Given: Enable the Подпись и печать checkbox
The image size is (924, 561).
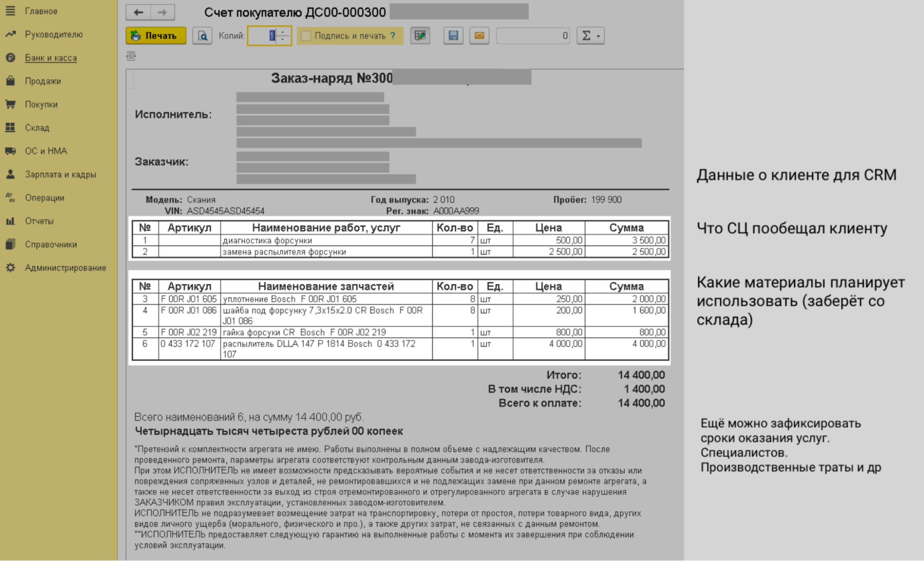Looking at the screenshot, I should pyautogui.click(x=306, y=36).
